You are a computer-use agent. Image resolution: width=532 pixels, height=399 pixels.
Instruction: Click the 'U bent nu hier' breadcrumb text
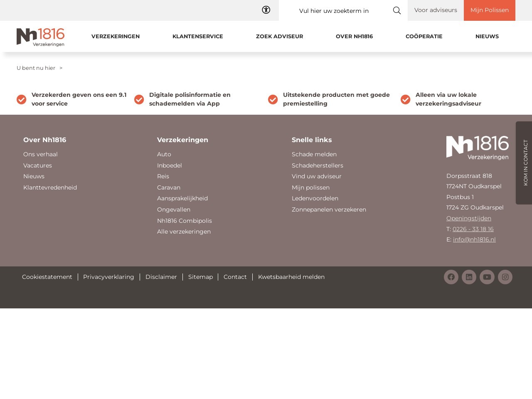click(36, 68)
